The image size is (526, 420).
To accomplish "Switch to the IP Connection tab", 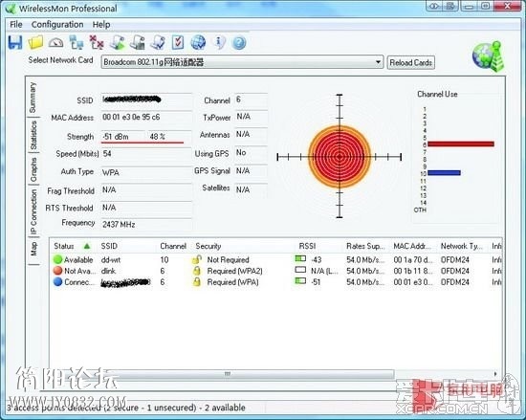I will [33, 211].
